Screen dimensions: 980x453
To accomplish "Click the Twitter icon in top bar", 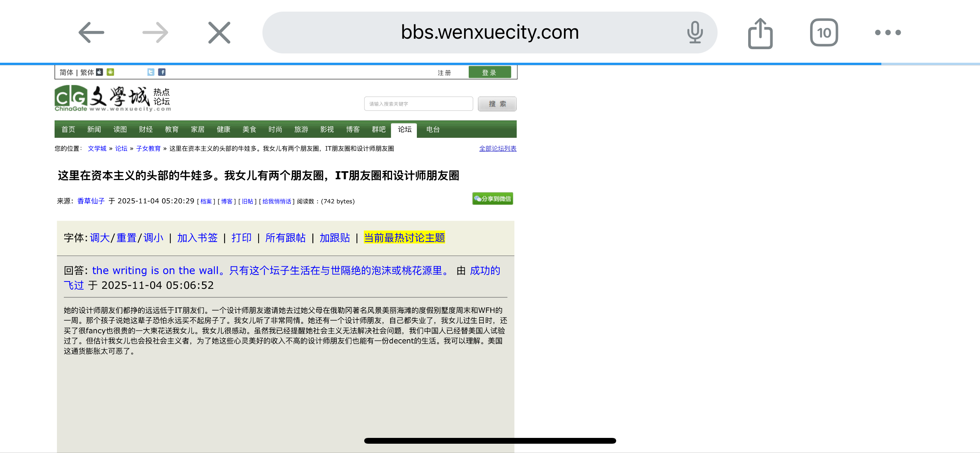I will (x=151, y=72).
